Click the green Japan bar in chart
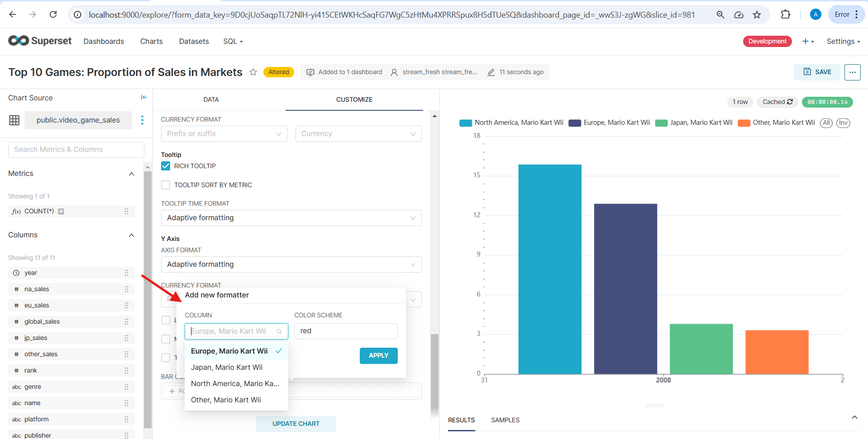The image size is (868, 439). (701, 349)
